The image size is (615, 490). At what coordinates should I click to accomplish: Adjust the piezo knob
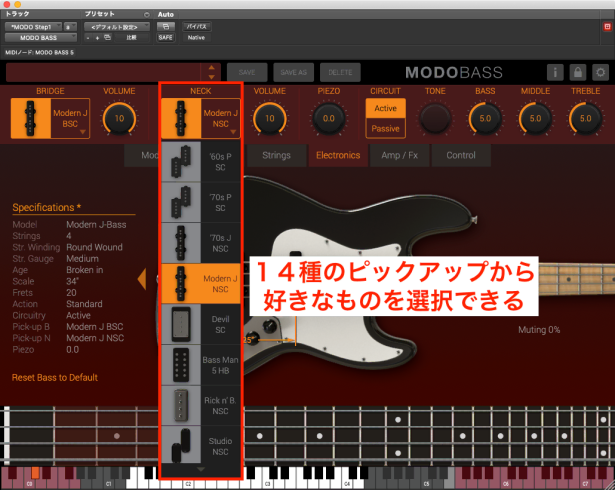[x=329, y=118]
